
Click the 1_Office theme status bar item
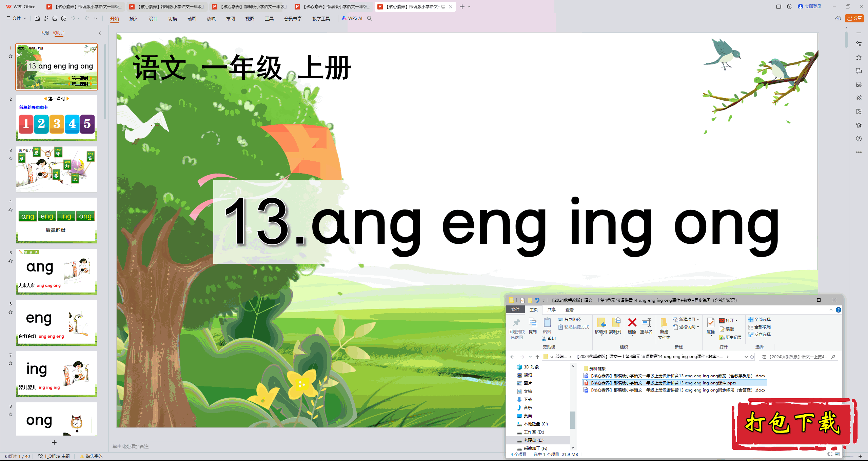click(54, 456)
